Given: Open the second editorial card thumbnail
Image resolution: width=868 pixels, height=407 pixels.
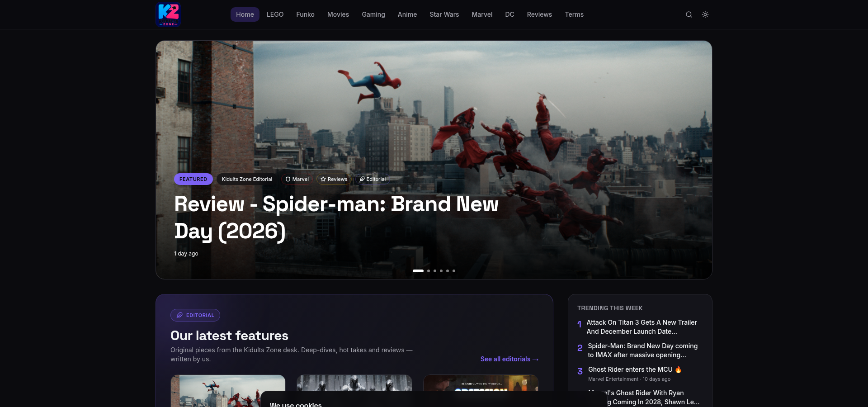Looking at the screenshot, I should click(354, 383).
